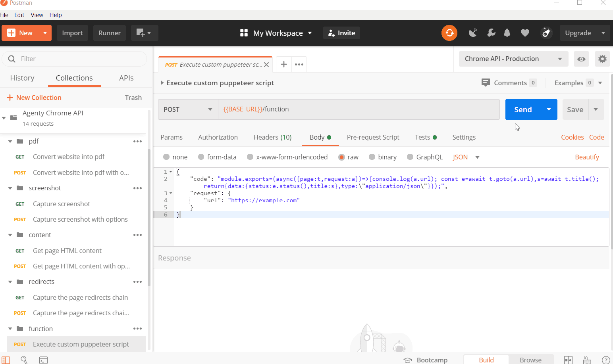This screenshot has height=364, width=613.
Task: Switch to Browse mode
Action: [530, 360]
